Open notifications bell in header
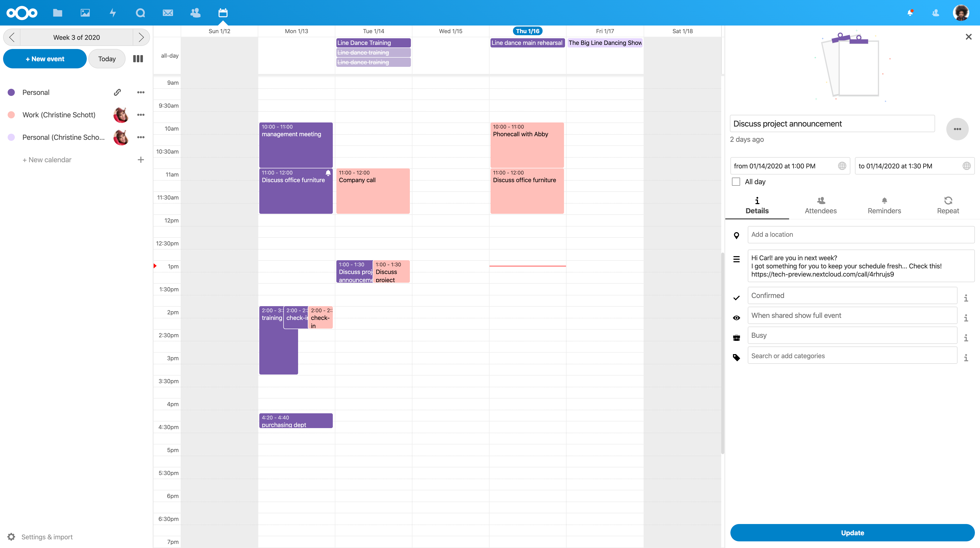 910,13
